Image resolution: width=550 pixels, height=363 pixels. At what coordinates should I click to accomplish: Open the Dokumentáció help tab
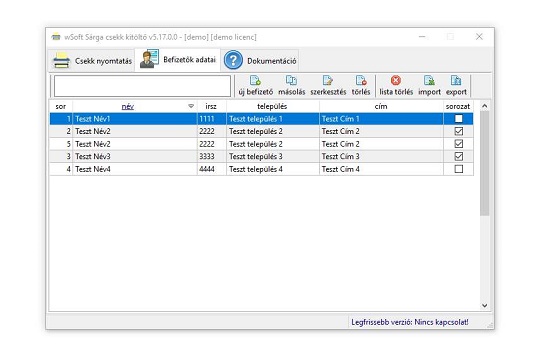pos(260,60)
